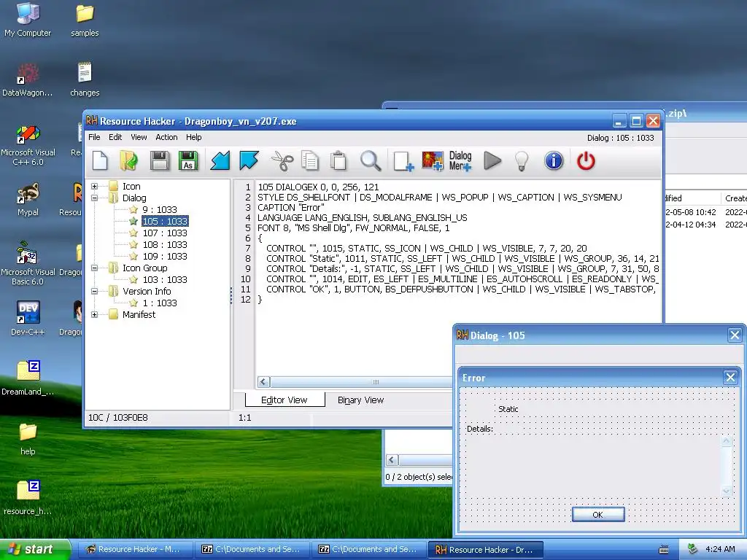Click the left-down blue arrow import icon

pos(220,161)
